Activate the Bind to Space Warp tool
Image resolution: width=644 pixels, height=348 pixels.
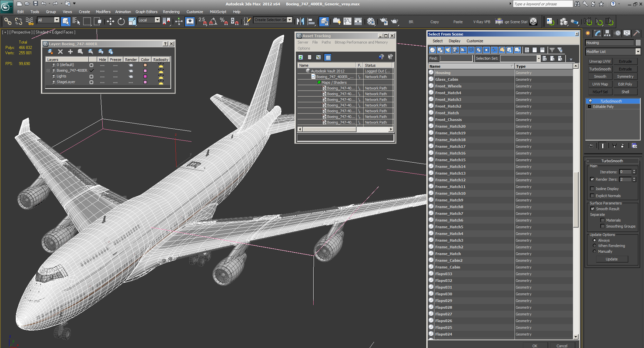coord(30,21)
